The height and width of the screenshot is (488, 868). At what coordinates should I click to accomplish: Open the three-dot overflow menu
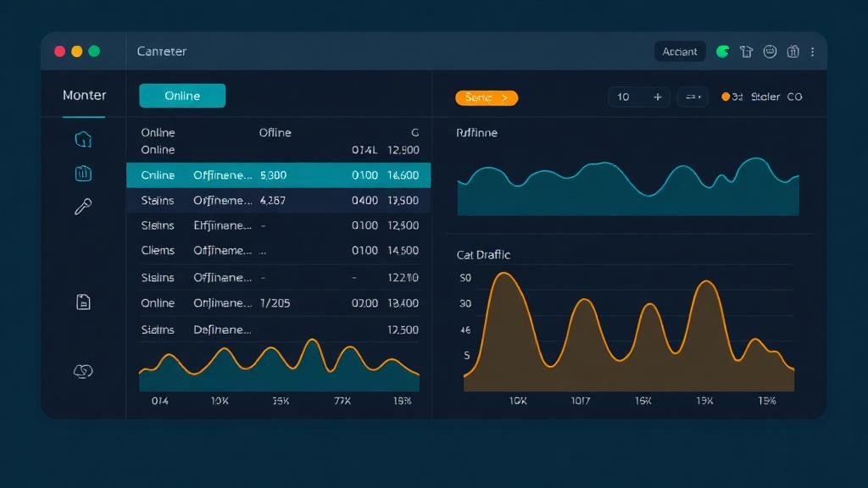[x=812, y=52]
